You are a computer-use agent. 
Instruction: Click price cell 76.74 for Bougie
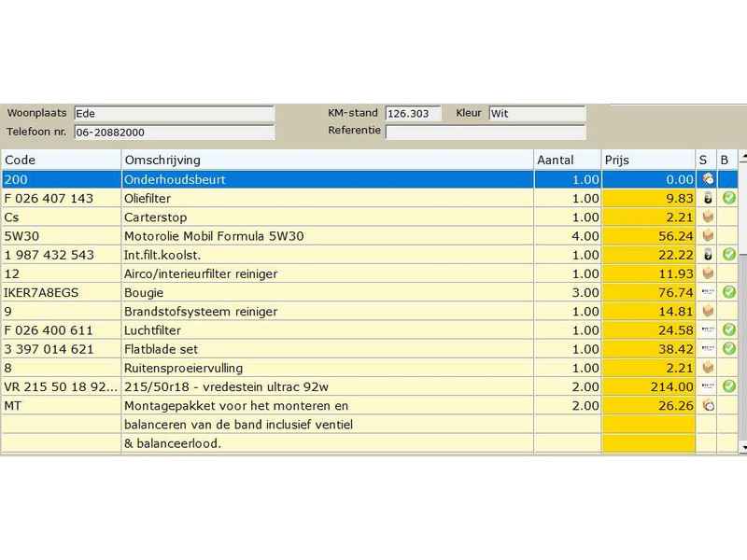[648, 292]
